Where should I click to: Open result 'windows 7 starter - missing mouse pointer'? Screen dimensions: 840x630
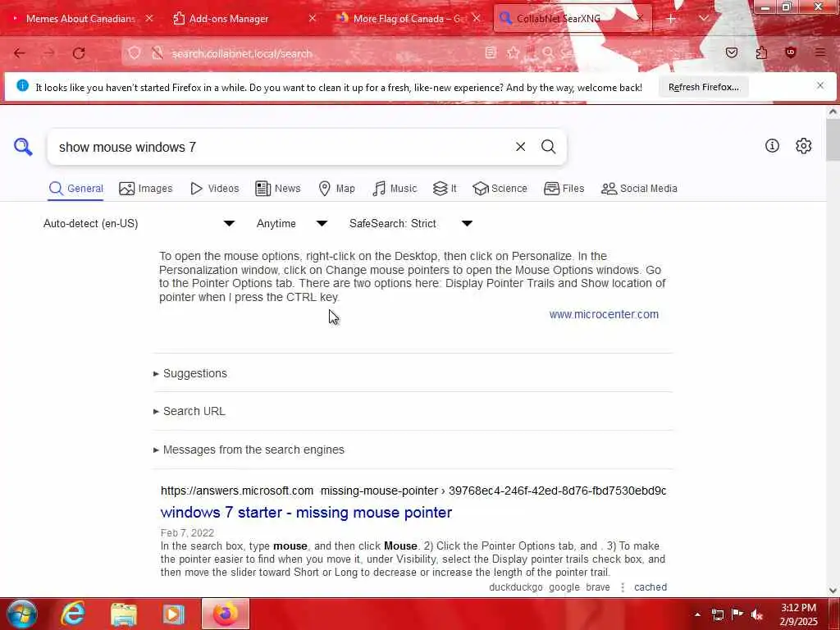[x=306, y=512]
